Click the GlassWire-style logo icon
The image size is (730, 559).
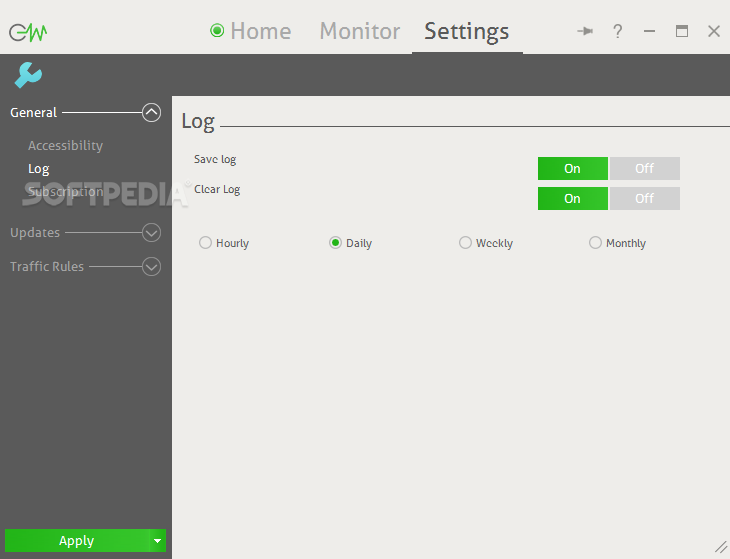click(x=28, y=32)
